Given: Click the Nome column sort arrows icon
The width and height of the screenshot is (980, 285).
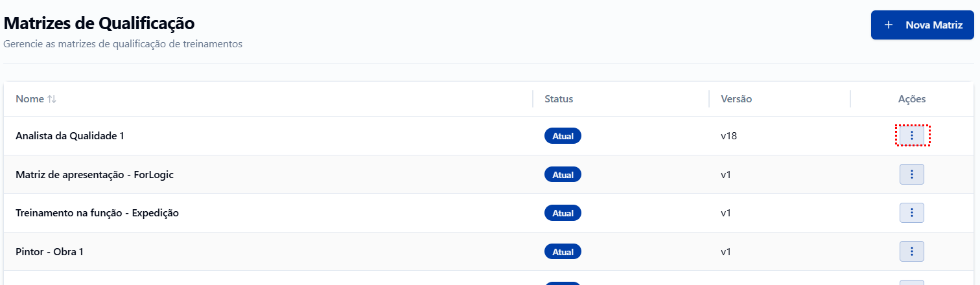Looking at the screenshot, I should [x=52, y=99].
